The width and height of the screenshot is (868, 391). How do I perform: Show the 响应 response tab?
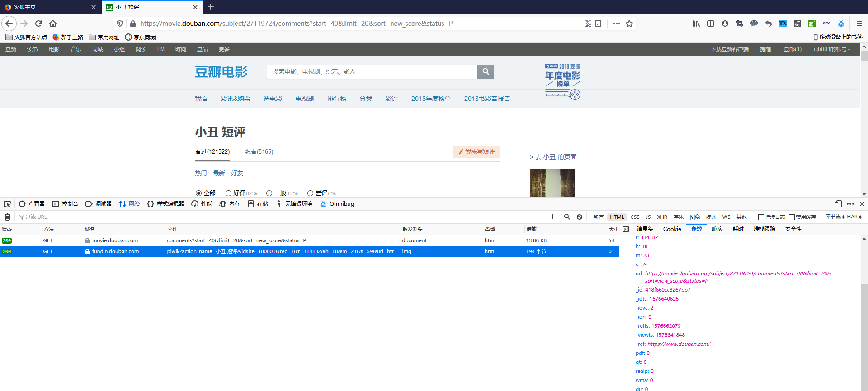point(717,229)
